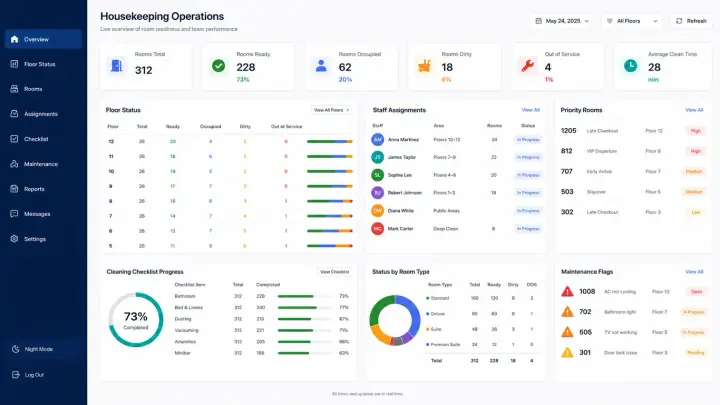Image resolution: width=720 pixels, height=405 pixels.
Task: Toggle Night Mode
Action: pos(43,349)
